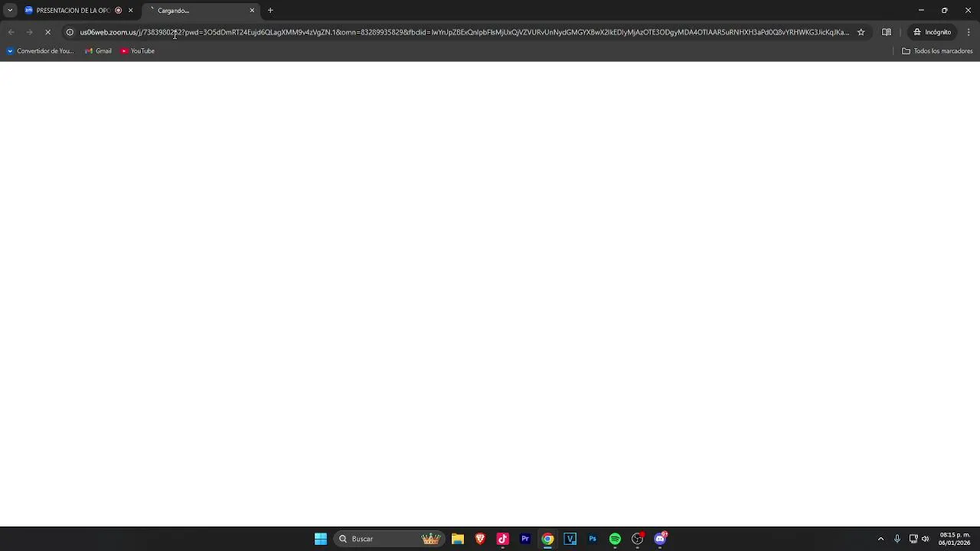The width and height of the screenshot is (980, 551).
Task: Open Premiere Pro from taskbar
Action: [525, 539]
